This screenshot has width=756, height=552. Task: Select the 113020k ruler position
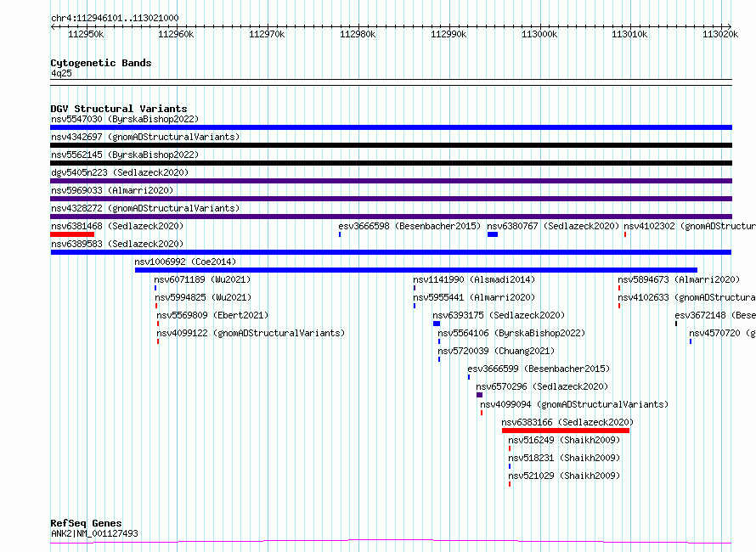pyautogui.click(x=720, y=34)
